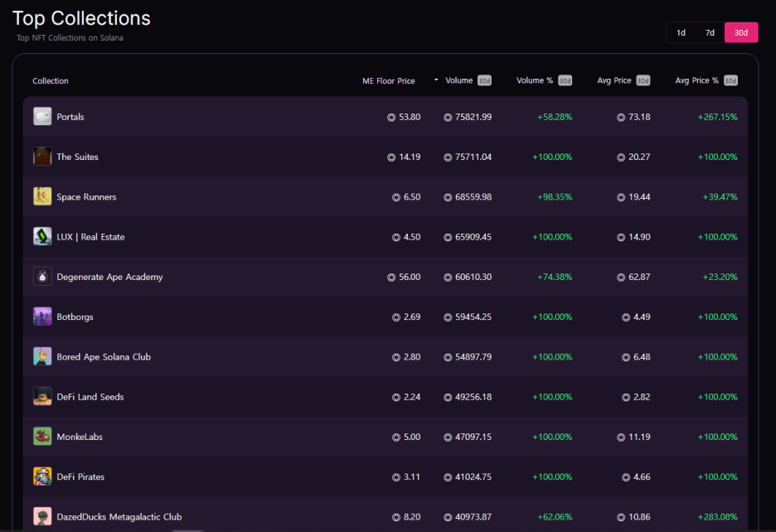
Task: Open the Space Runners collection name
Action: pyautogui.click(x=86, y=197)
